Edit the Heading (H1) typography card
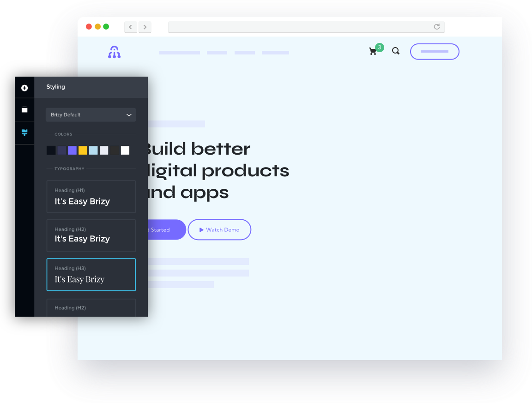This screenshot has width=532, height=403. coord(91,197)
